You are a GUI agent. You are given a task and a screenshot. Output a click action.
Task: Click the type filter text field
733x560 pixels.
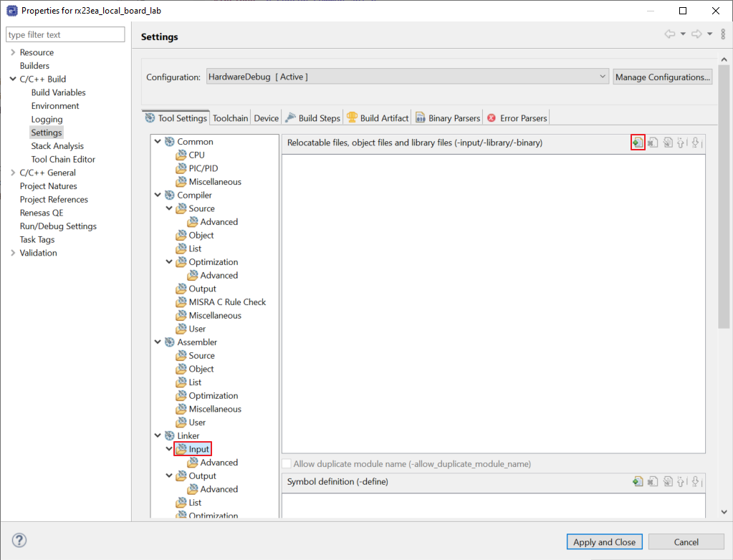65,34
